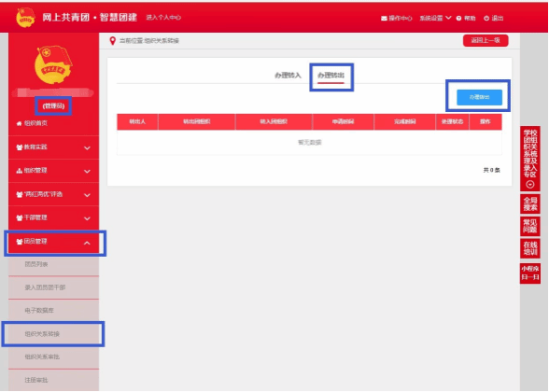Open 组织关系转接 in sidebar submenu
Image resolution: width=549 pixels, height=392 pixels.
[53, 334]
